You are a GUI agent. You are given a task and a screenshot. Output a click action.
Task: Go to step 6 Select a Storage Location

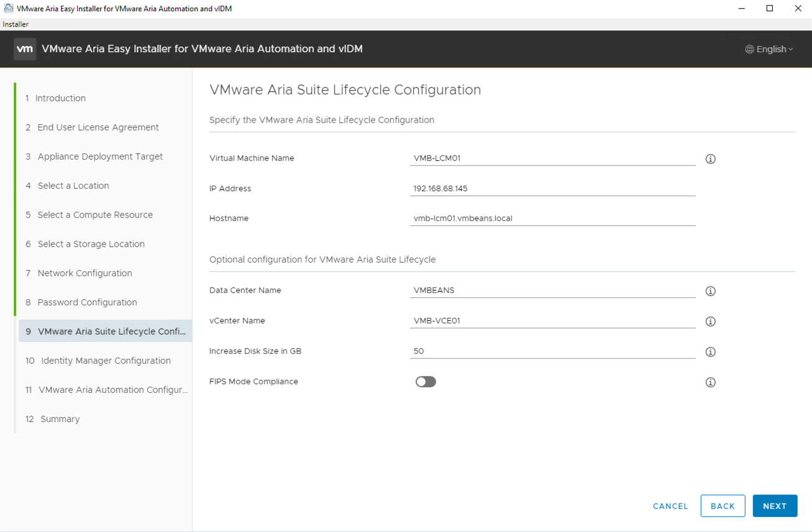click(85, 244)
